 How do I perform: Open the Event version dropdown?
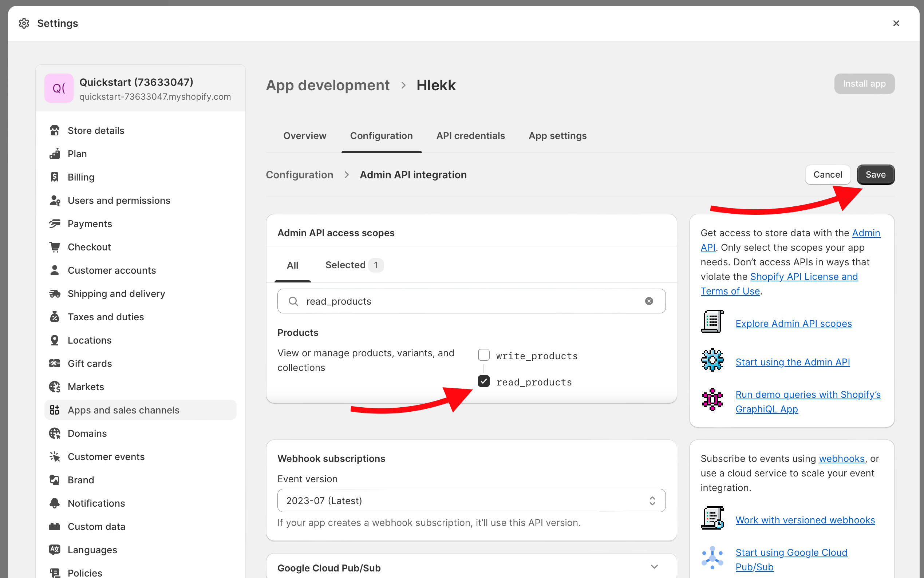471,500
